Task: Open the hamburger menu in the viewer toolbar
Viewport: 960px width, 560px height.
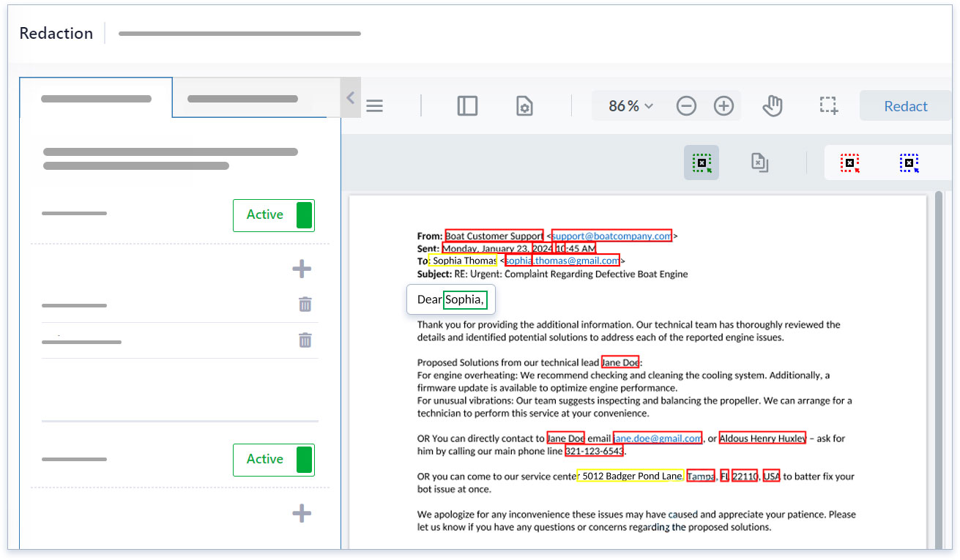Action: tap(375, 106)
